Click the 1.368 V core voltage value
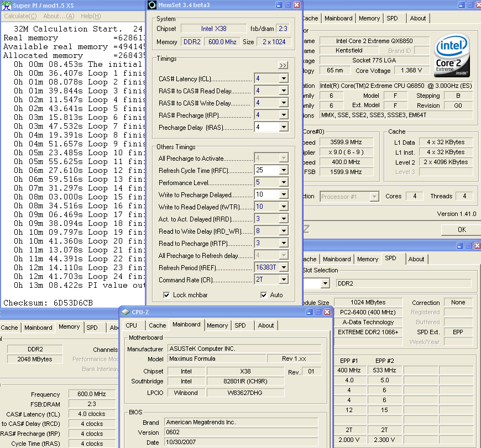The width and height of the screenshot is (481, 448). pyautogui.click(x=411, y=71)
